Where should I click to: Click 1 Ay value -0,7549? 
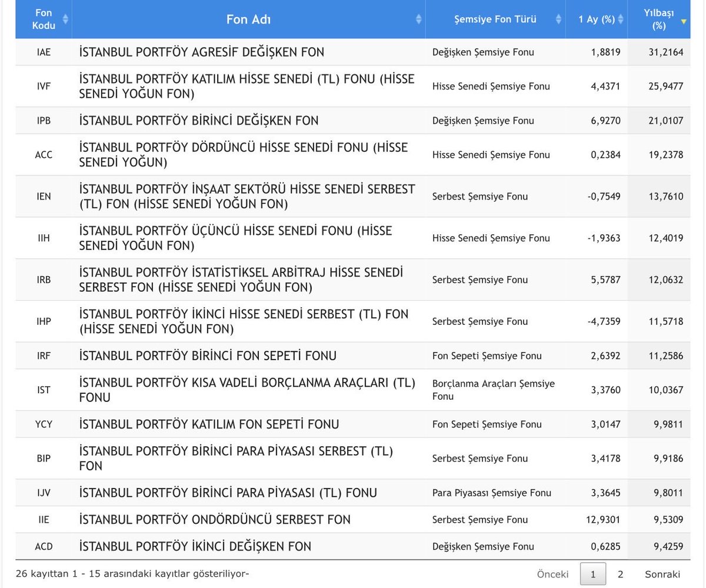click(604, 197)
